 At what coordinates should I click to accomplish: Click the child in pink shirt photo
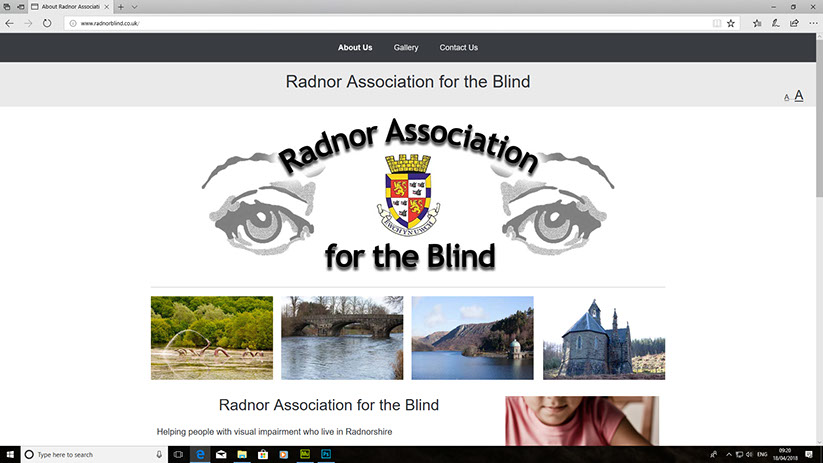pyautogui.click(x=582, y=420)
